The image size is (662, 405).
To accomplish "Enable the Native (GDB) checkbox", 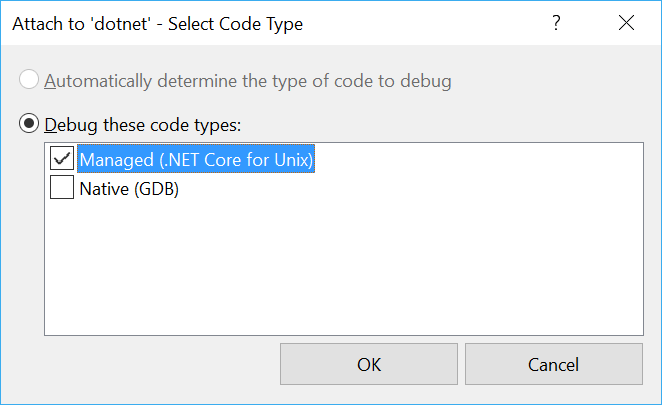I will [x=62, y=187].
